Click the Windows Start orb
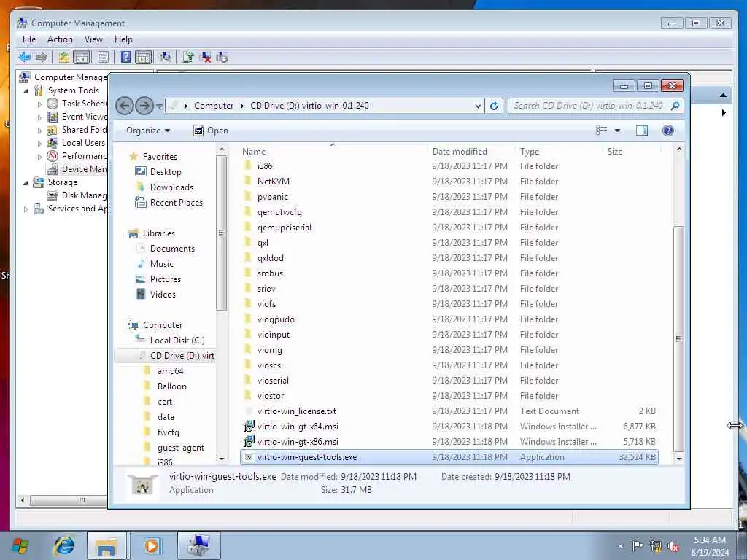The width and height of the screenshot is (747, 560). point(20,545)
